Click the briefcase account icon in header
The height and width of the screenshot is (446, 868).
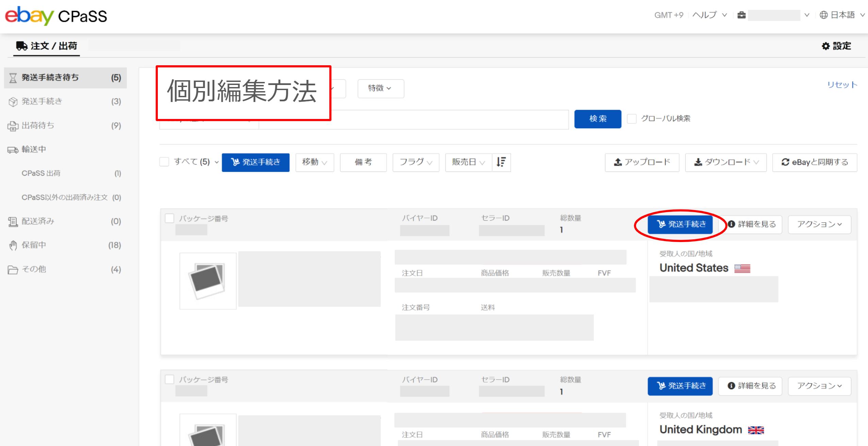click(741, 15)
